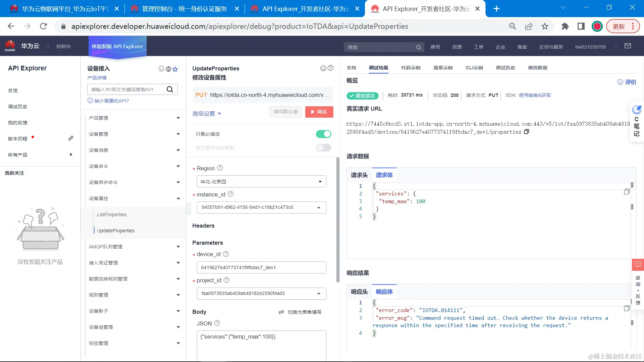
Task: Open the red 咨询 chat feedback icon
Action: pos(638,264)
